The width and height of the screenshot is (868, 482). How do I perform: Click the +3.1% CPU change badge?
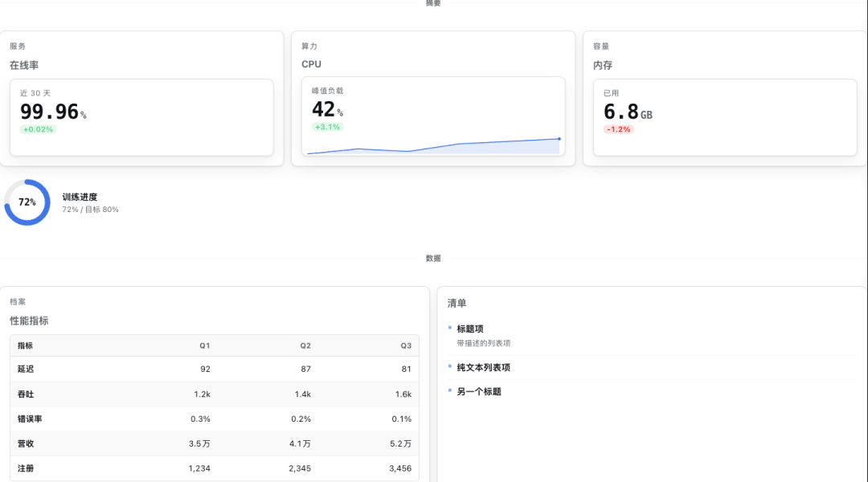[x=327, y=127]
